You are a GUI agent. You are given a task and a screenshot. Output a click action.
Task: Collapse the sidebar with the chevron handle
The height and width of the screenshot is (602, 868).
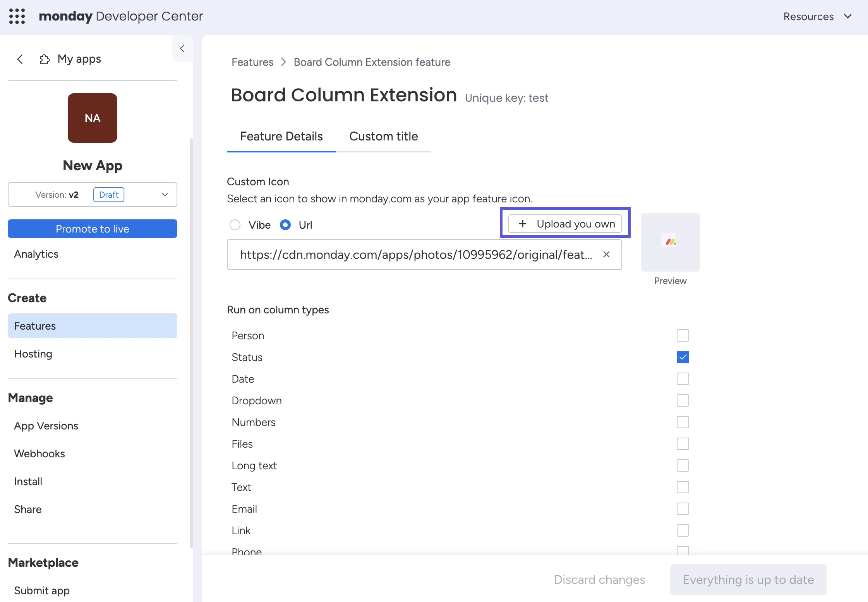coord(182,48)
